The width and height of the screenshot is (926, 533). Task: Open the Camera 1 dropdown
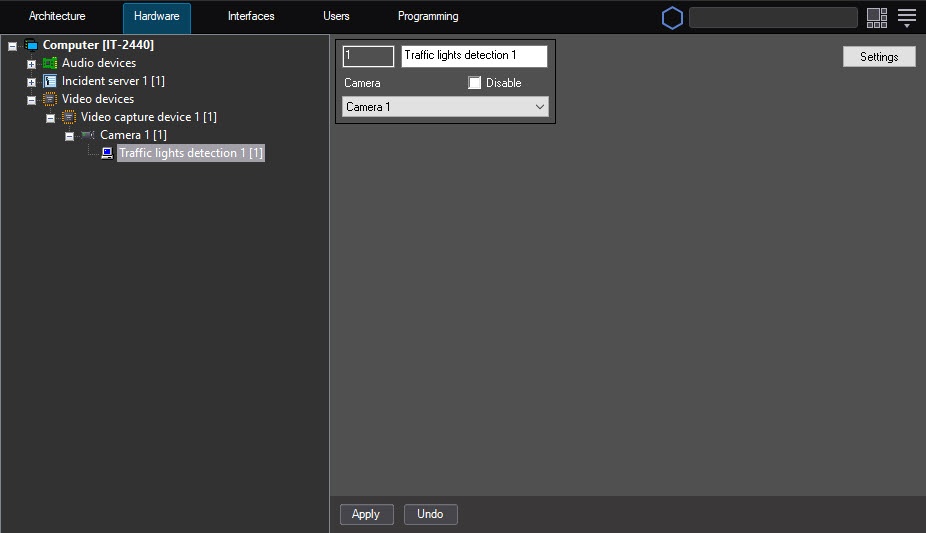coord(445,107)
